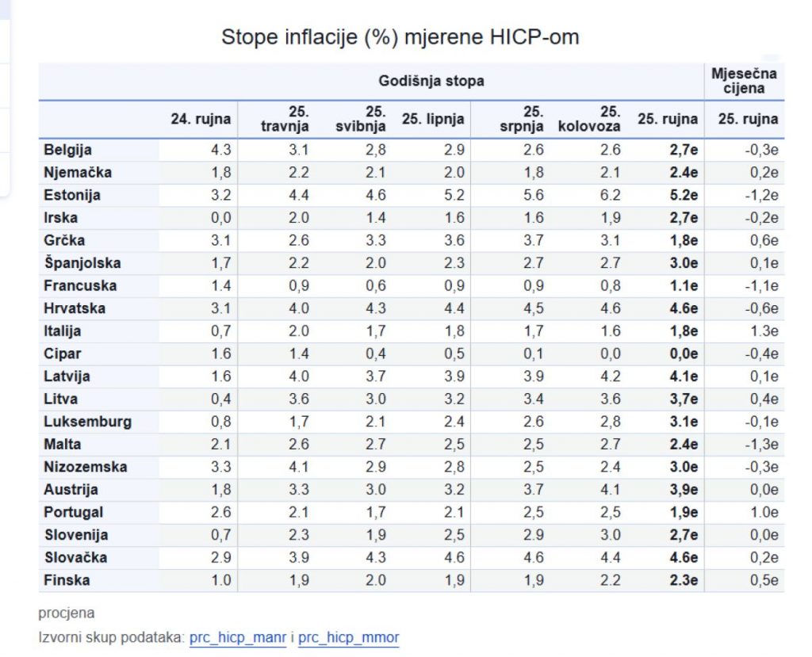Click the "Mjesečna cijena" column header
This screenshot has height=657, width=812.
(744, 81)
